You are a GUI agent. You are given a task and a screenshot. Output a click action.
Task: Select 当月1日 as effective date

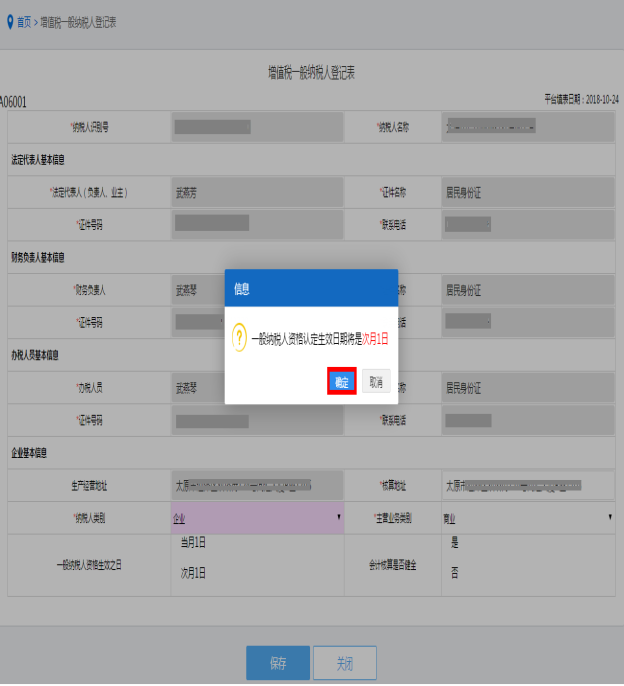pos(193,542)
